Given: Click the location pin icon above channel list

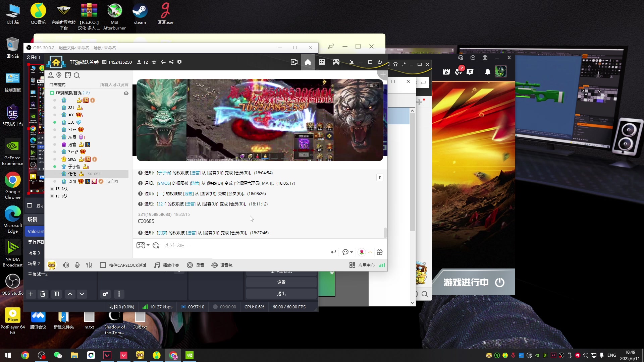Looking at the screenshot, I should [59, 75].
